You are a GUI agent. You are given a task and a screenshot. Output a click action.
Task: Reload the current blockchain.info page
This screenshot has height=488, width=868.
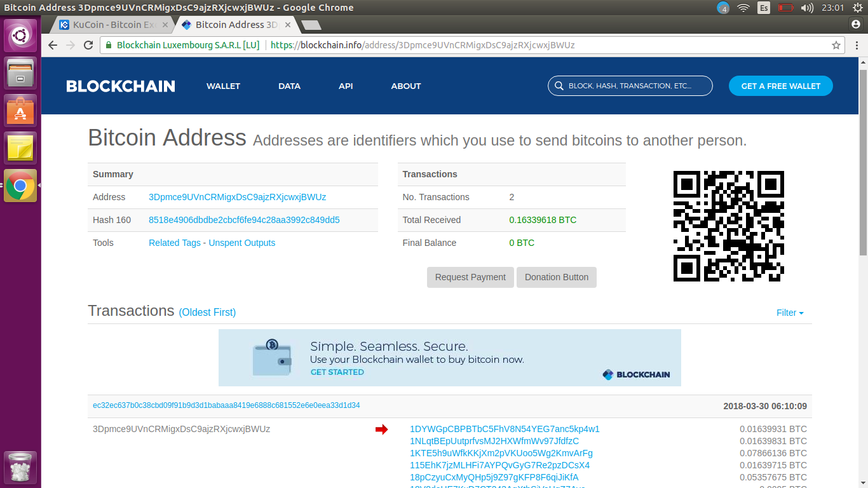pos(88,45)
